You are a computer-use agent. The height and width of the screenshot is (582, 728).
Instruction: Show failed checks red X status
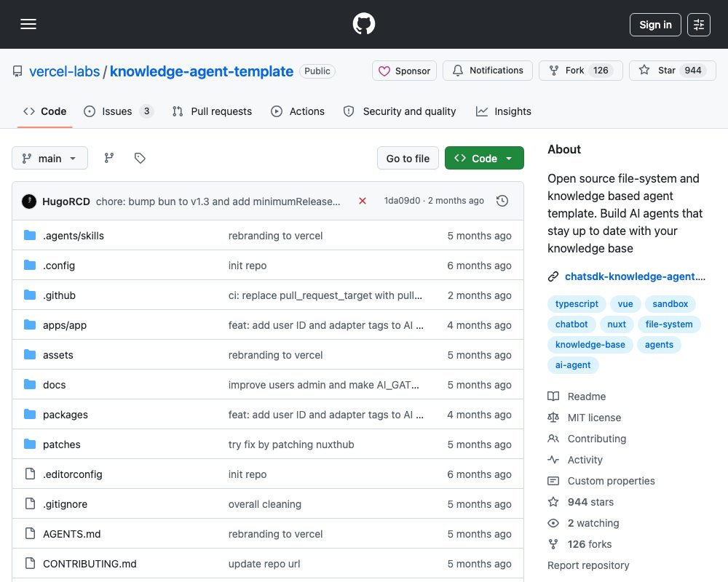[x=363, y=201]
